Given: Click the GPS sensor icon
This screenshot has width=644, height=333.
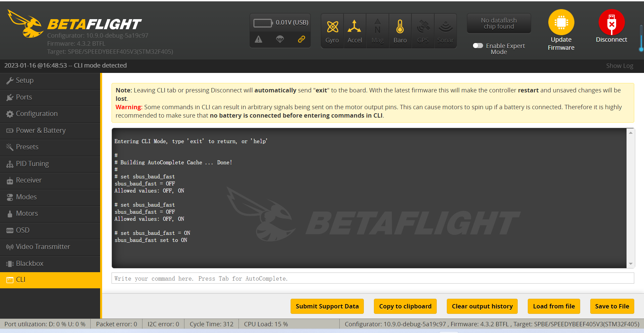Looking at the screenshot, I should pos(423,27).
